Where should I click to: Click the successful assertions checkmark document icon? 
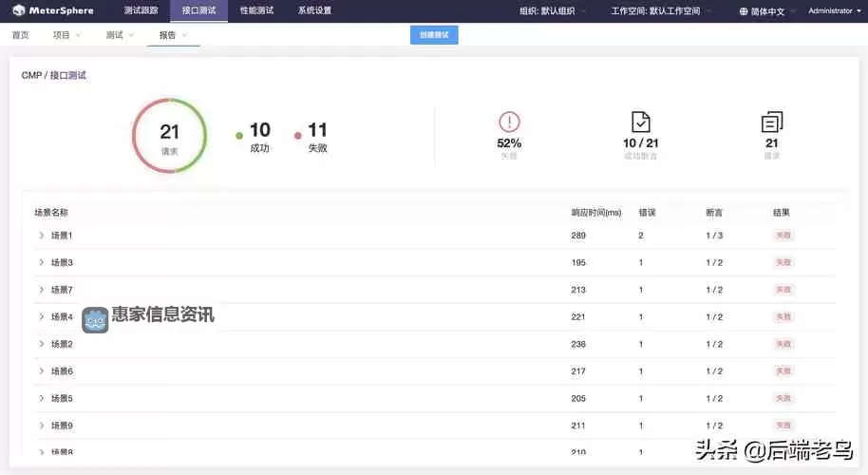640,122
